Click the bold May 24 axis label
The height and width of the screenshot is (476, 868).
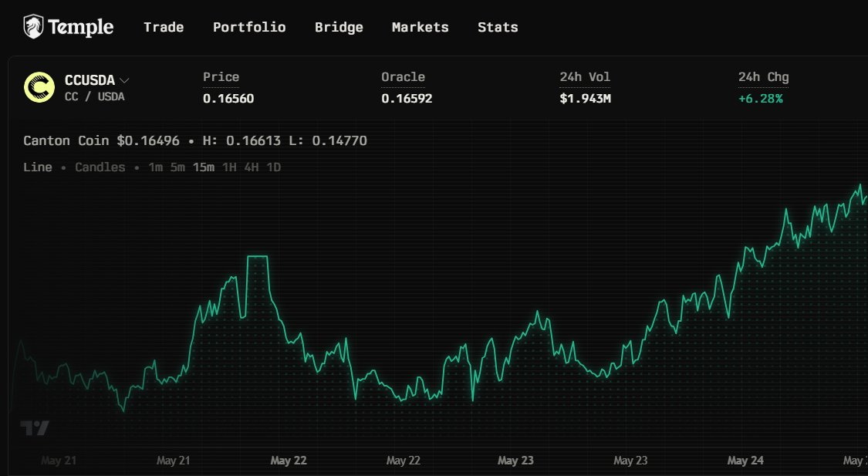[745, 461]
